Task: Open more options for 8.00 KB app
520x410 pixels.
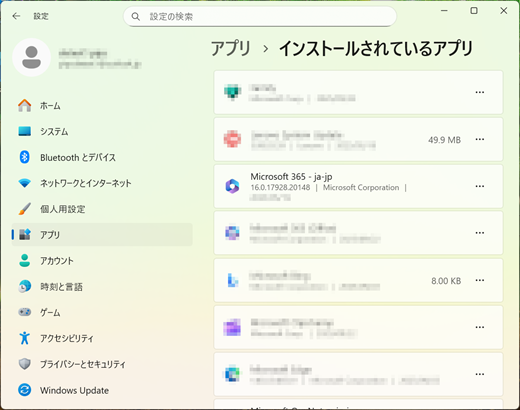Action: 480,280
